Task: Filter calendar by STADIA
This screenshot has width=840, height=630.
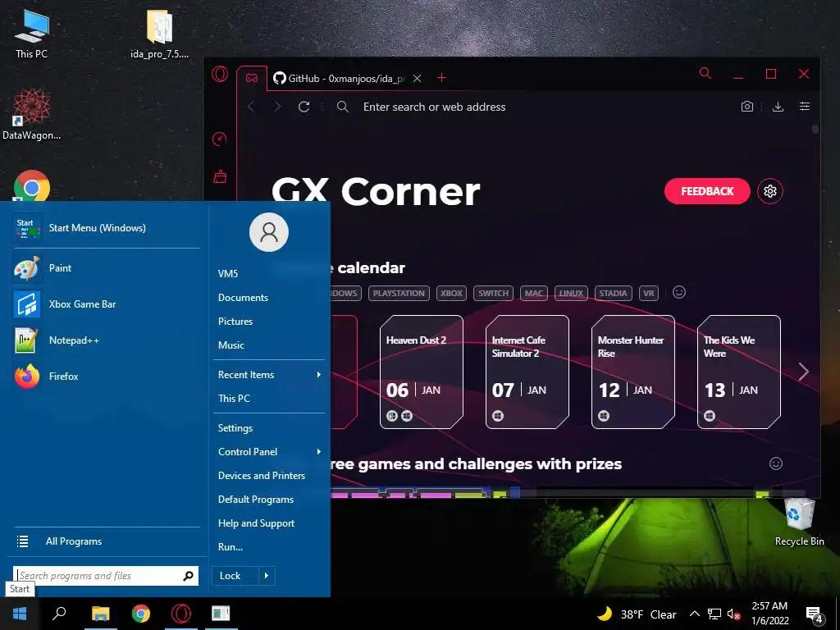Action: tap(613, 293)
